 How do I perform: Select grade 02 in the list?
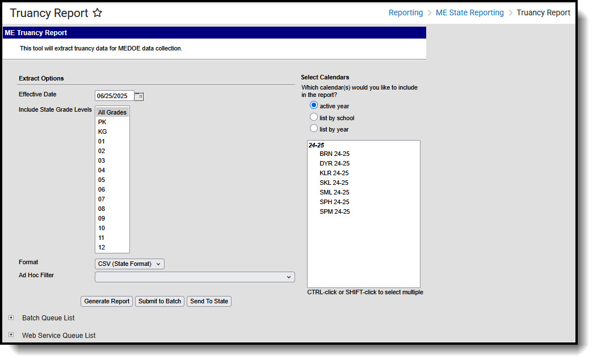(112, 151)
